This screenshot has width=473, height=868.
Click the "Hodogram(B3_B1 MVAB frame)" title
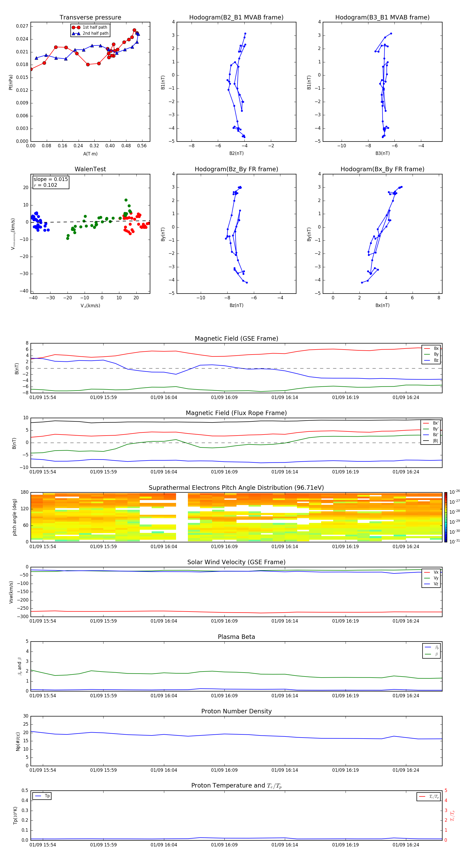[382, 18]
